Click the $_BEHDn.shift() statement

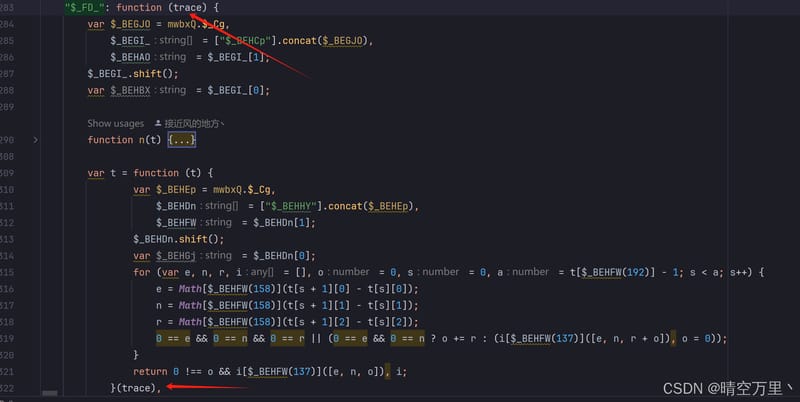(x=179, y=239)
